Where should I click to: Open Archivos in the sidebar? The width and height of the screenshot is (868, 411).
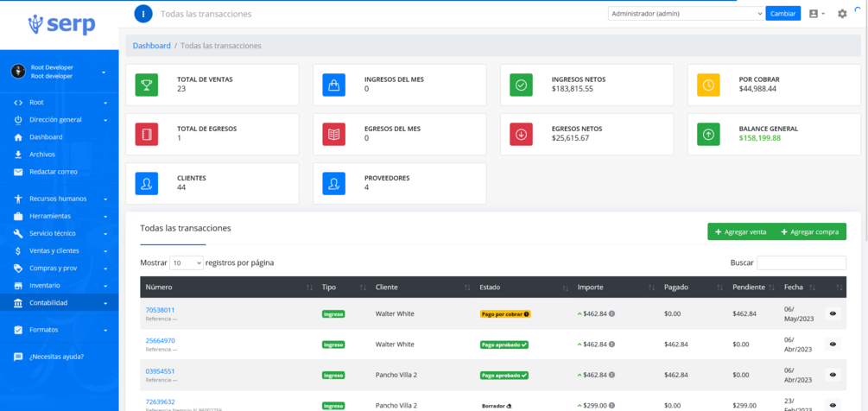(60, 155)
